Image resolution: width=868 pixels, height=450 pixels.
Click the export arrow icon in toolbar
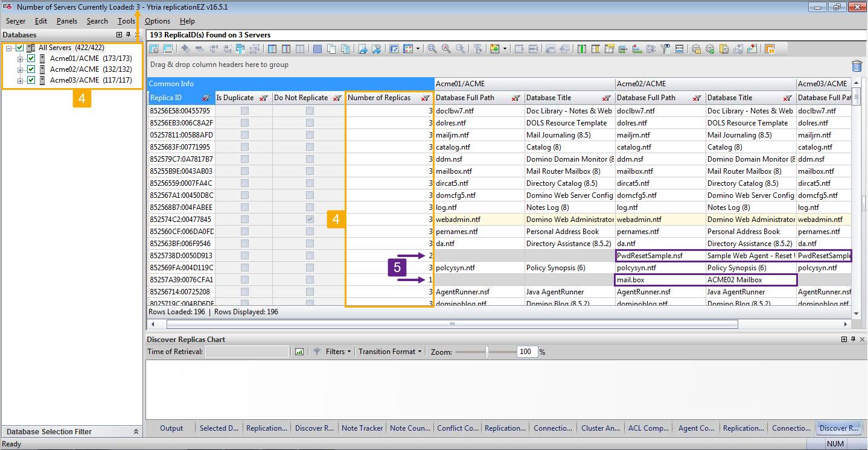point(363,49)
